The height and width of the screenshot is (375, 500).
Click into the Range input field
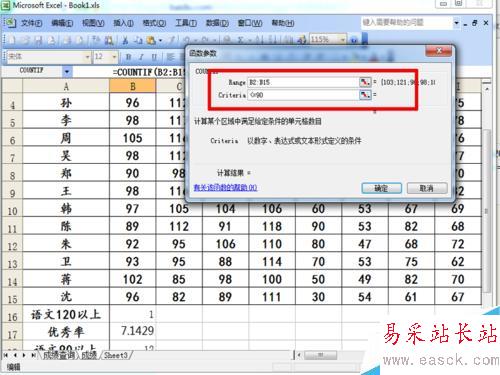(x=303, y=82)
